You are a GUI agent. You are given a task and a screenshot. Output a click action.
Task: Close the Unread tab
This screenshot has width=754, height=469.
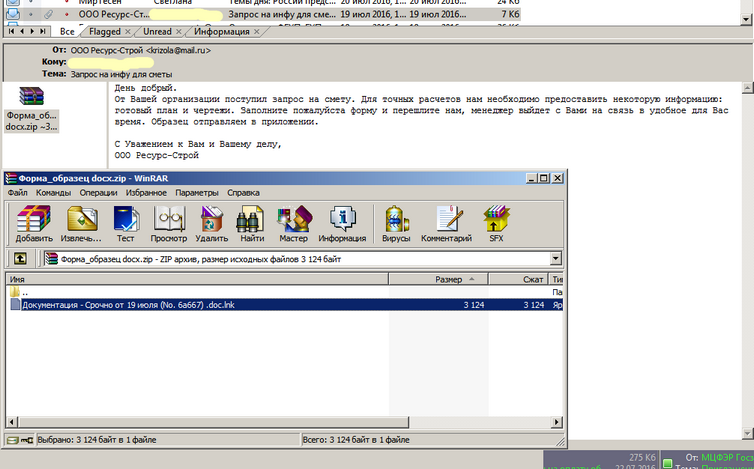pos(179,32)
